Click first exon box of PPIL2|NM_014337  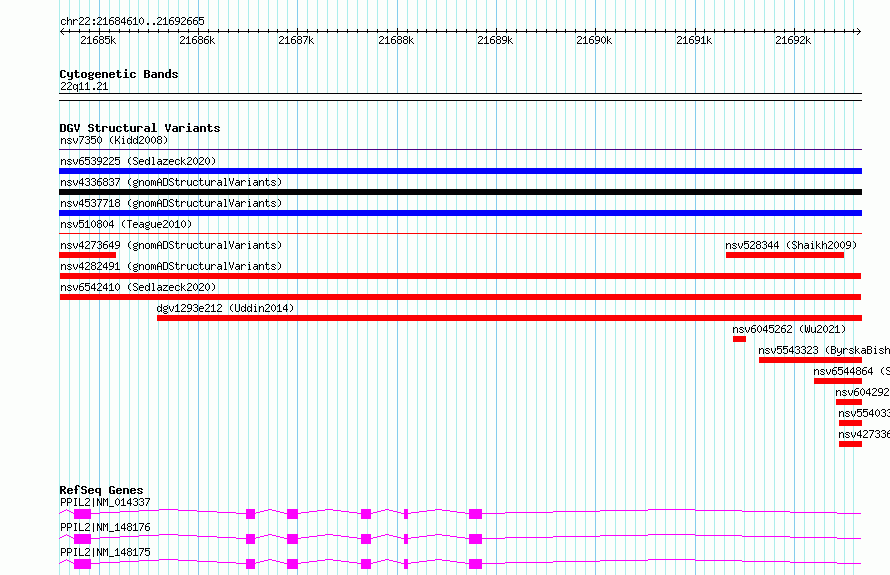82,514
